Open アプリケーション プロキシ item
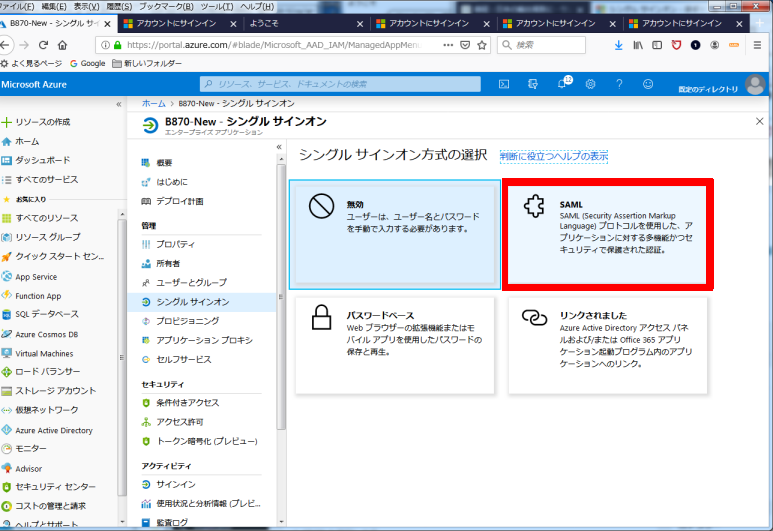The image size is (773, 531). click(202, 340)
